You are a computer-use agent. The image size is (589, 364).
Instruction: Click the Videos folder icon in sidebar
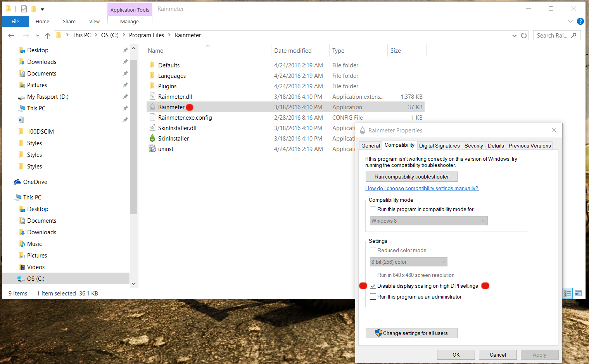[22, 267]
